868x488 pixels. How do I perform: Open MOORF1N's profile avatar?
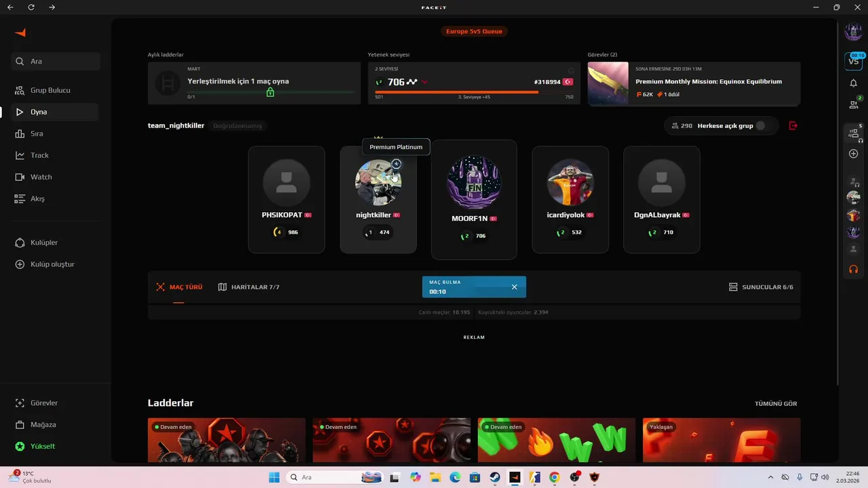pyautogui.click(x=474, y=182)
